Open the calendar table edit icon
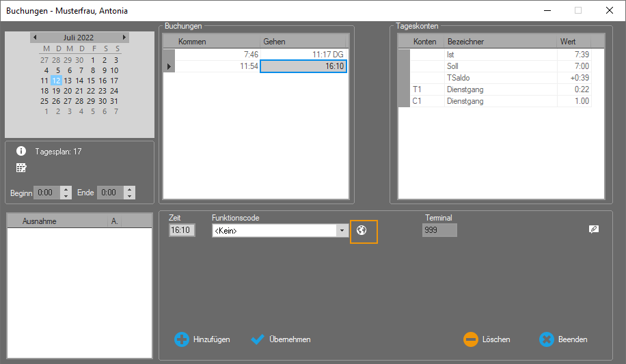 [x=21, y=168]
